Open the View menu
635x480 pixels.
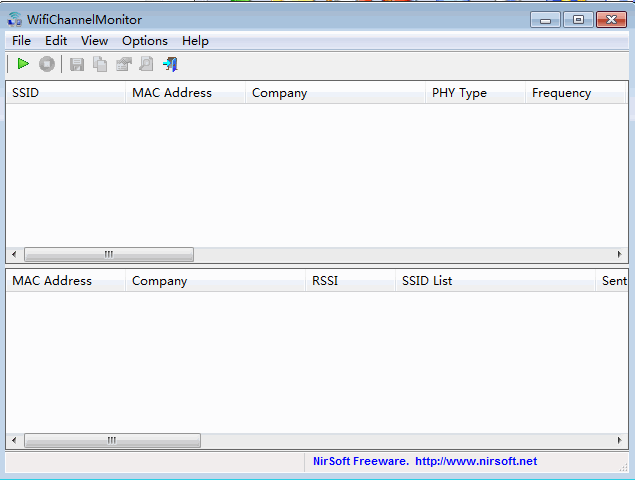94,41
